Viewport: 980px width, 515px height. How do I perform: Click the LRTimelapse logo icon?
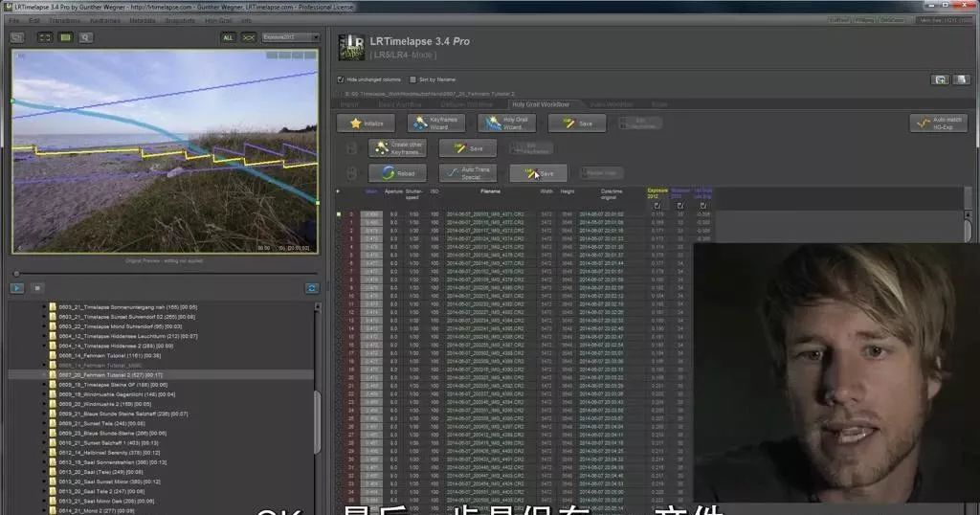350,48
